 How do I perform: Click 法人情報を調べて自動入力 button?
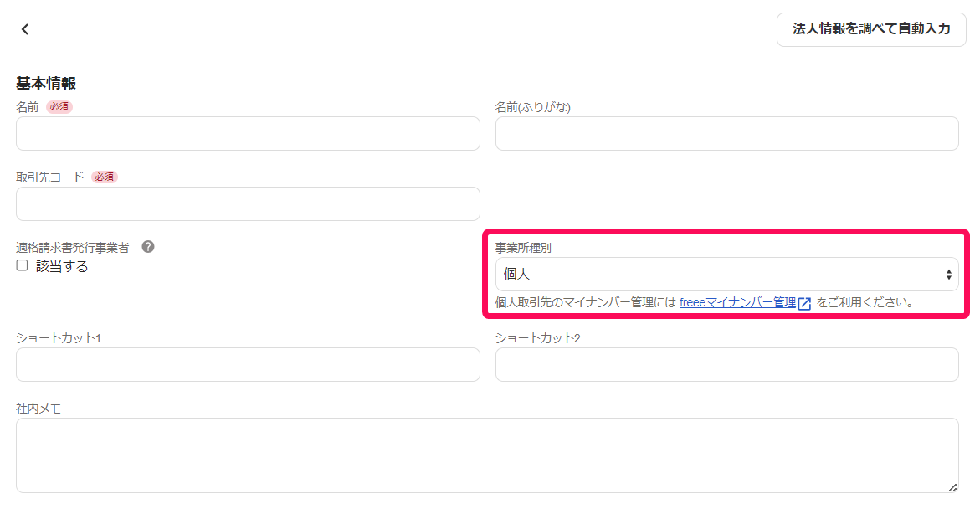(871, 28)
